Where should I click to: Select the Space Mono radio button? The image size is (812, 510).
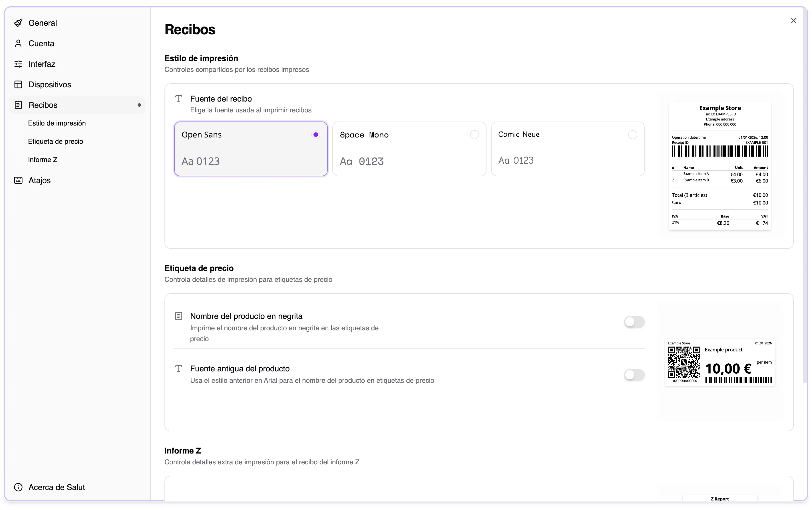[x=474, y=135]
